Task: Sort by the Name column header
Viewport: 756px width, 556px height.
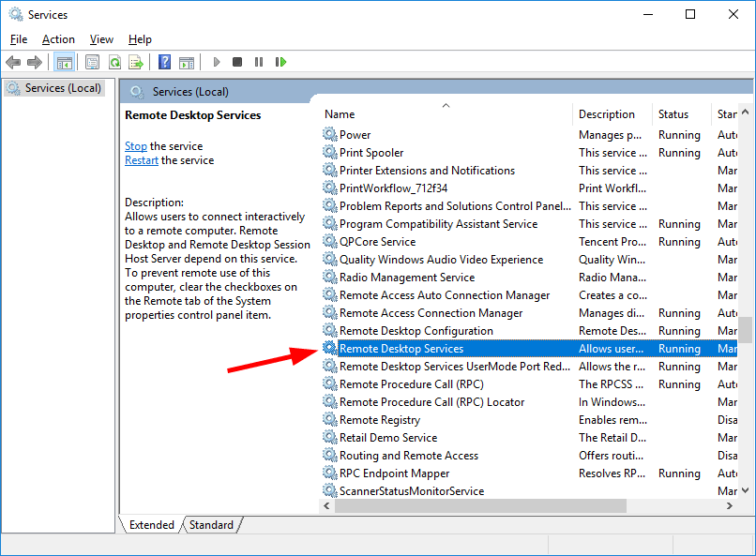Action: click(446, 114)
